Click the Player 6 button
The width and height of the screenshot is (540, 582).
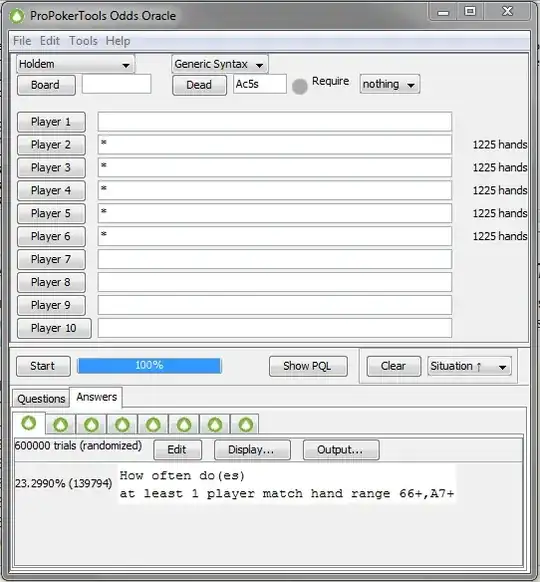[x=51, y=236]
